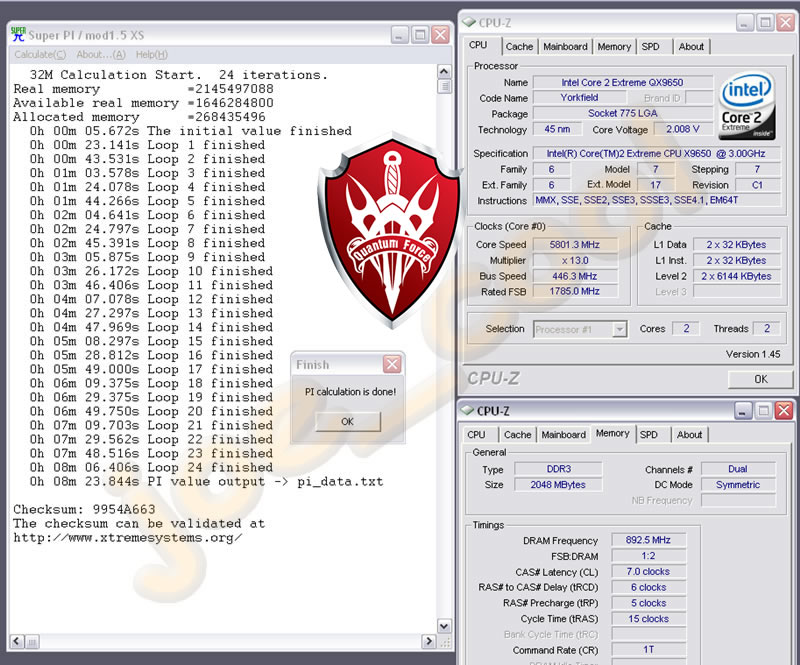Click the Loop 24 finished result line
The height and width of the screenshot is (665, 800).
pos(151,467)
